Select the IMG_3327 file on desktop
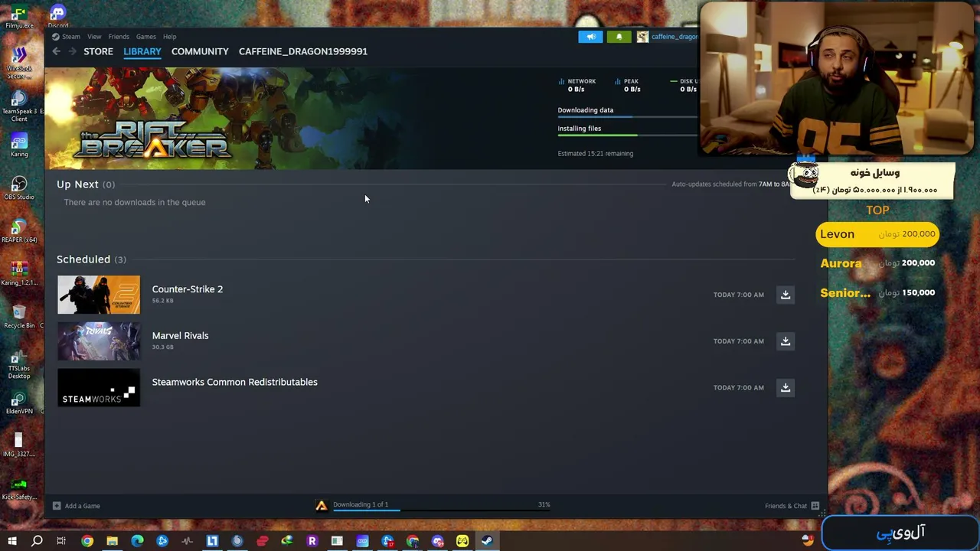Screen dimensions: 980x551 19,445
